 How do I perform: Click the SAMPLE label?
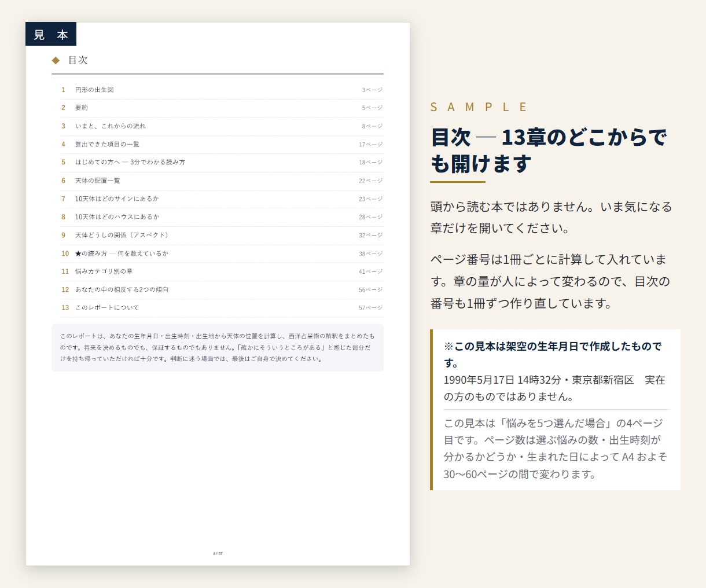(x=479, y=107)
